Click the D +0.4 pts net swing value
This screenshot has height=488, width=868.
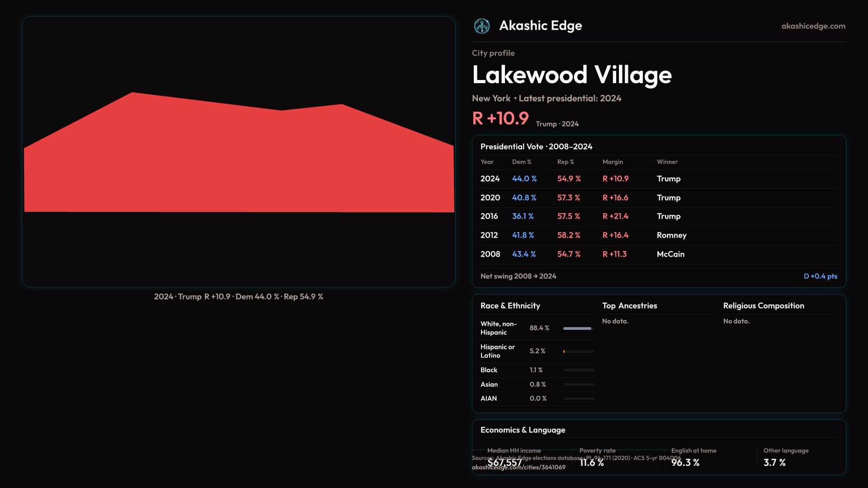pos(820,277)
